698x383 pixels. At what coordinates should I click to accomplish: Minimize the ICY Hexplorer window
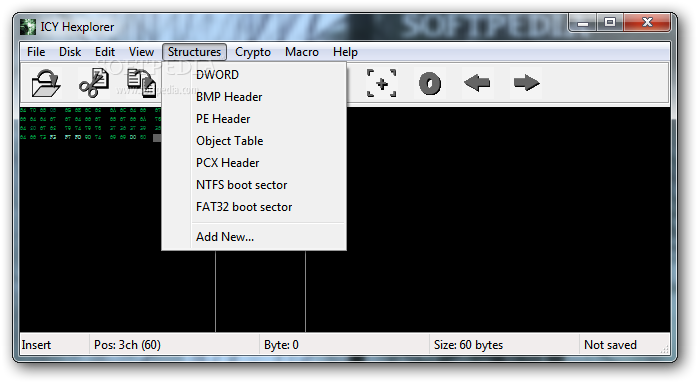click(584, 23)
